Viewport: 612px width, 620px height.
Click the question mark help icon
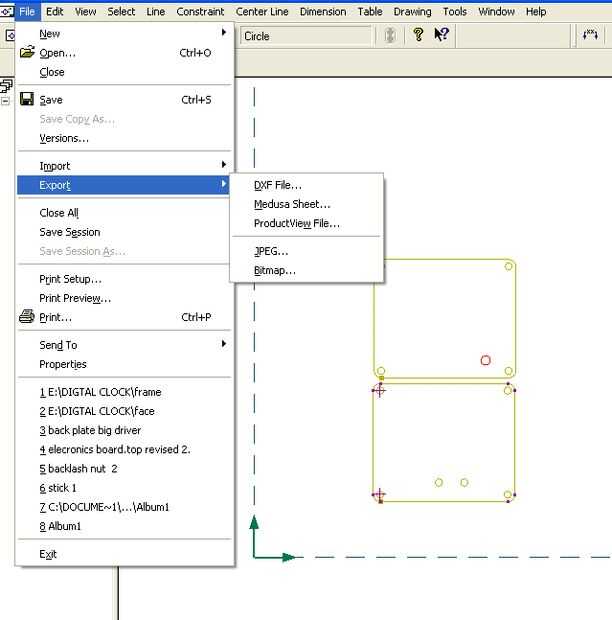pos(418,35)
